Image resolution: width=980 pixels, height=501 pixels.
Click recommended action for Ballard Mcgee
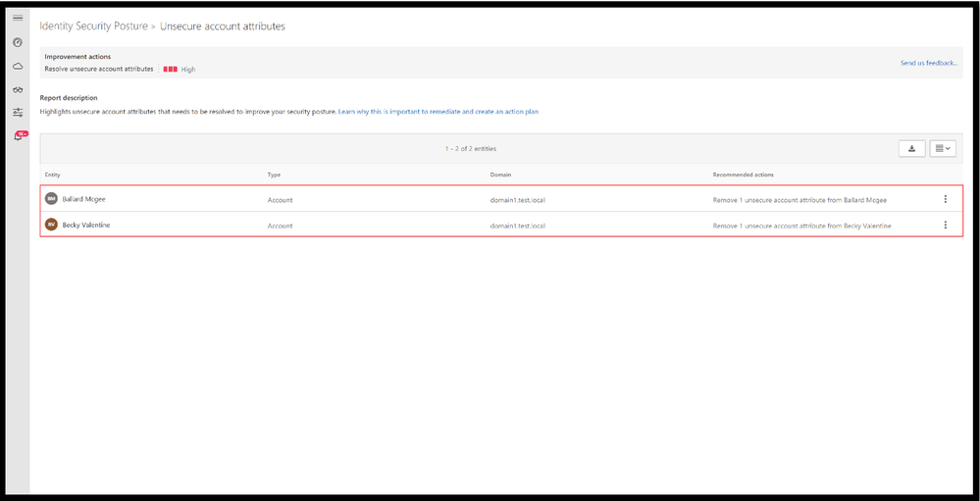point(800,200)
